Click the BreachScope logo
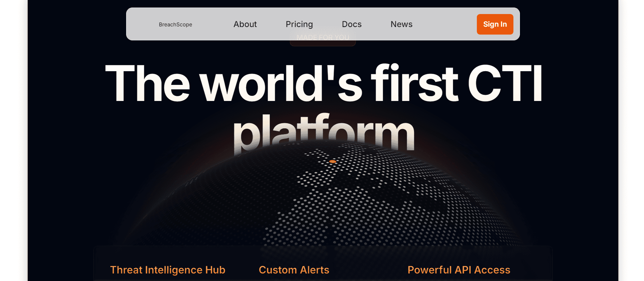Image resolution: width=644 pixels, height=281 pixels. click(175, 24)
